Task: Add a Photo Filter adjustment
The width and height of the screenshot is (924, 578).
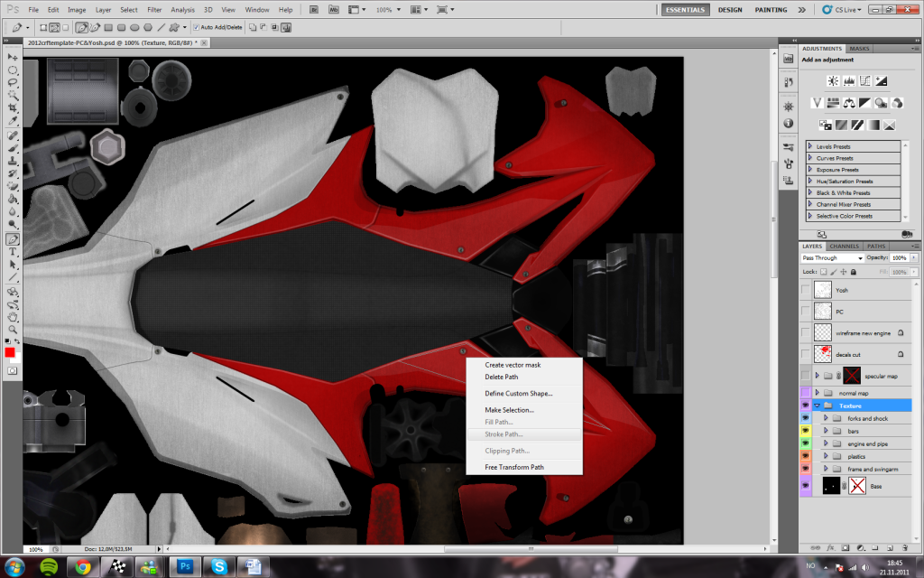Action: coord(881,103)
